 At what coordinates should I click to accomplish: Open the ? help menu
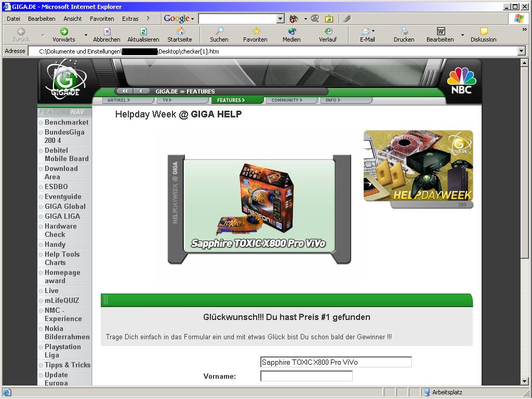pos(148,19)
